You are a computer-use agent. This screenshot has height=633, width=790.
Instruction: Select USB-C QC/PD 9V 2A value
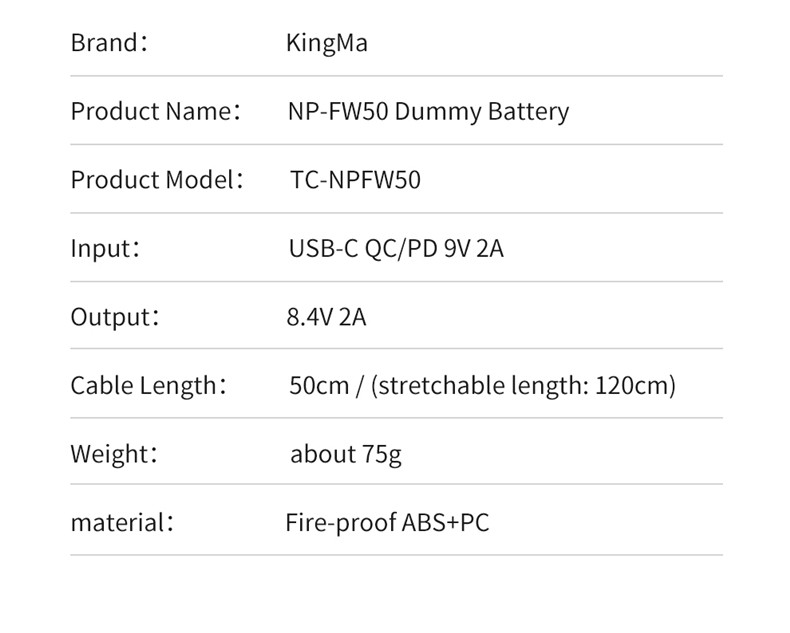click(x=396, y=248)
